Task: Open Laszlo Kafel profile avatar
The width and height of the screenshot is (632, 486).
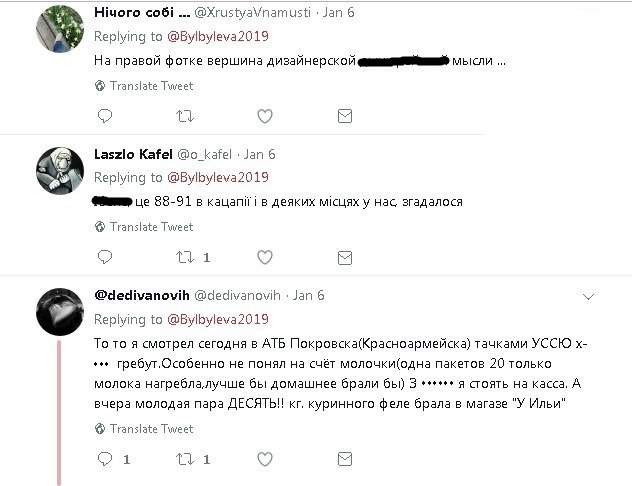Action: [x=60, y=170]
